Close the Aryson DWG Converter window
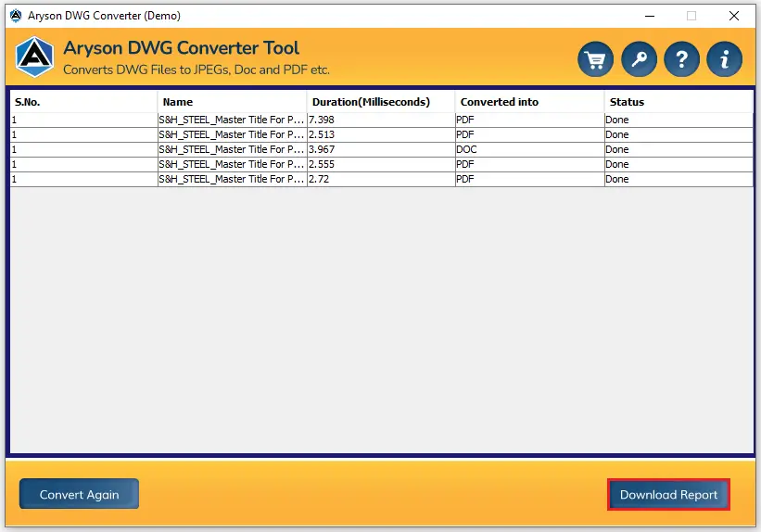 click(x=734, y=16)
